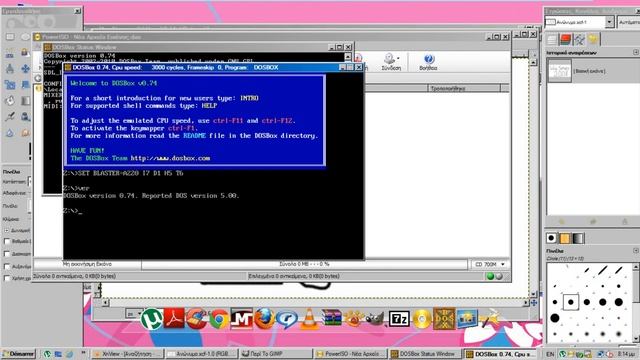Switch to the Patterns tab

[x=565, y=238]
